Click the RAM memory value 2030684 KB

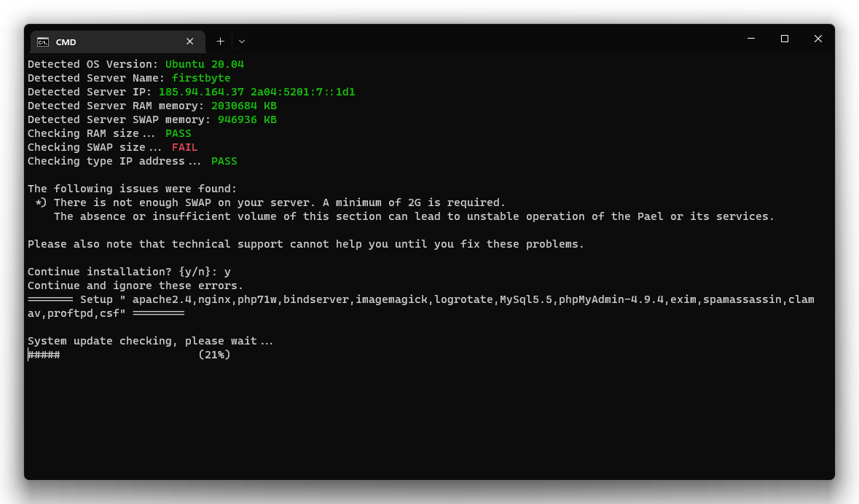point(243,106)
